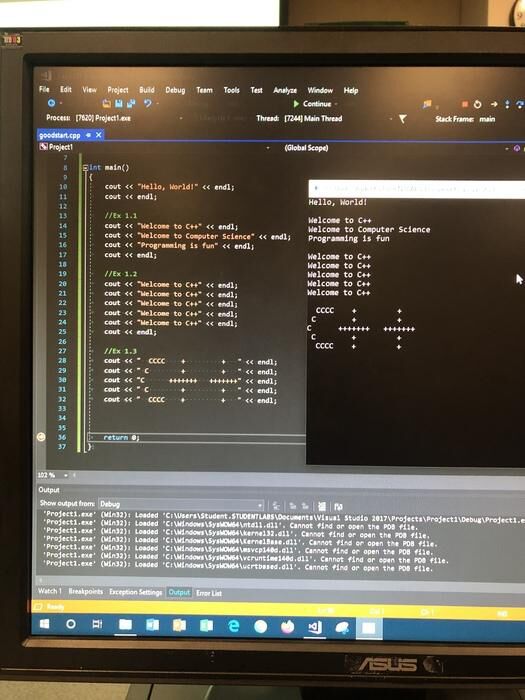Open the Team menu
This screenshot has width=525, height=700.
[204, 90]
